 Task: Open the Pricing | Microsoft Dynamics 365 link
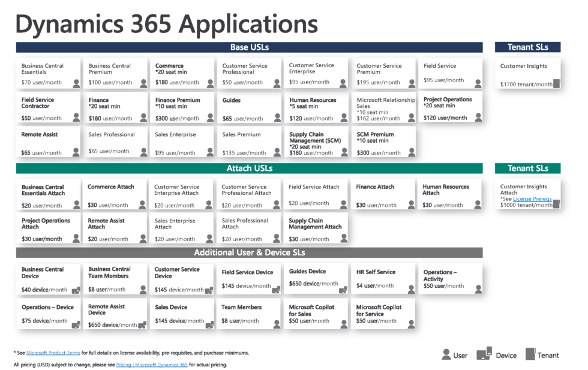[151, 365]
